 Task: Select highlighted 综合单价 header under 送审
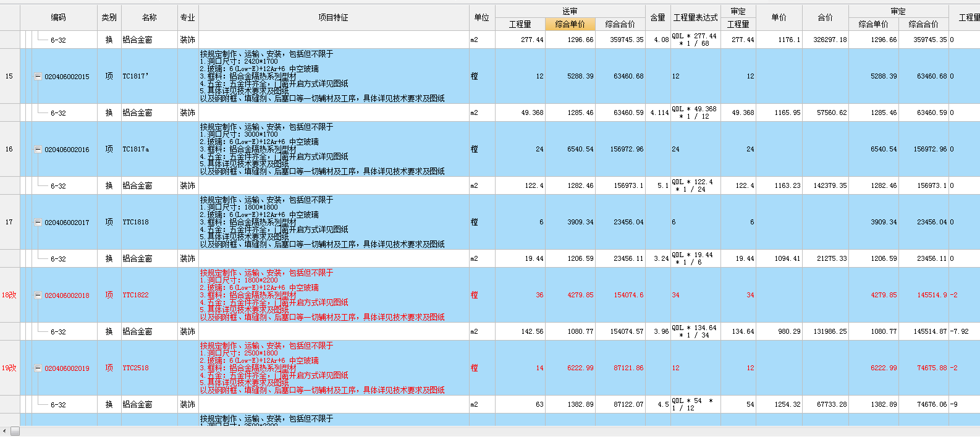(x=570, y=24)
